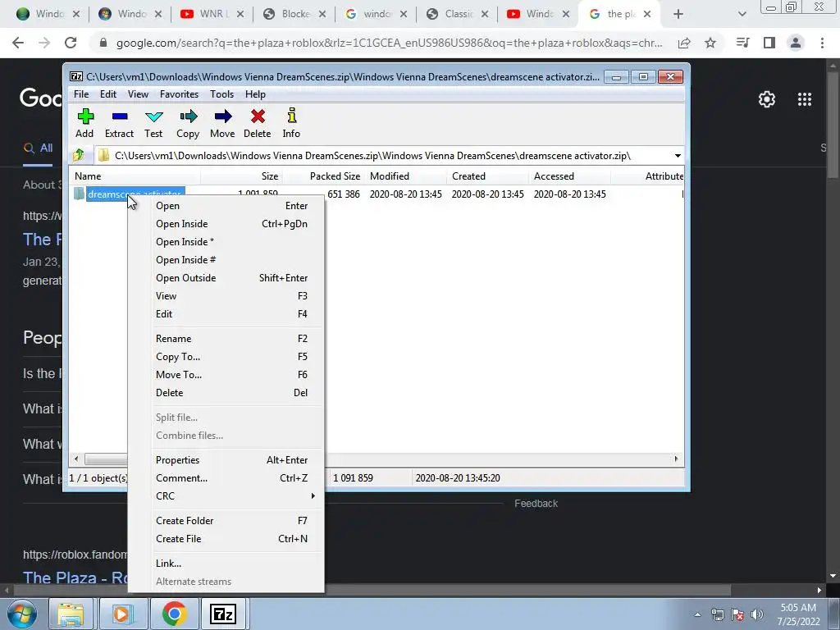This screenshot has width=840, height=630.
Task: Click Chrome's forward navigation arrow
Action: pos(44,43)
